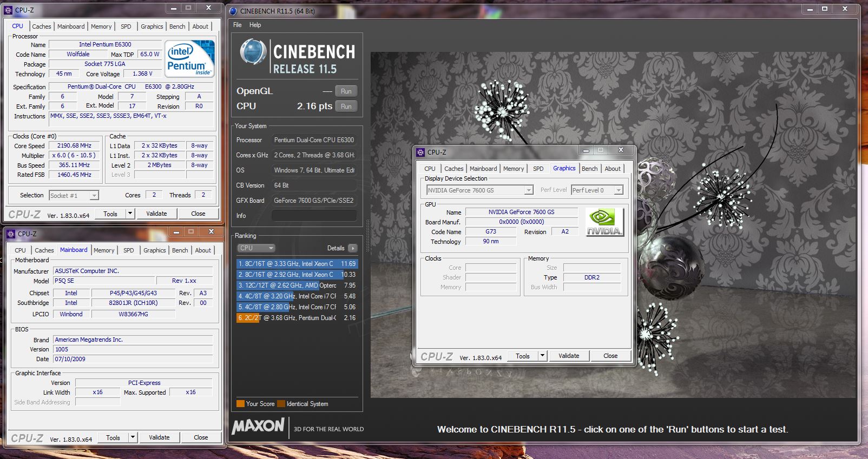868x459 pixels.
Task: Open the File menu in Cinebench
Action: 238,25
